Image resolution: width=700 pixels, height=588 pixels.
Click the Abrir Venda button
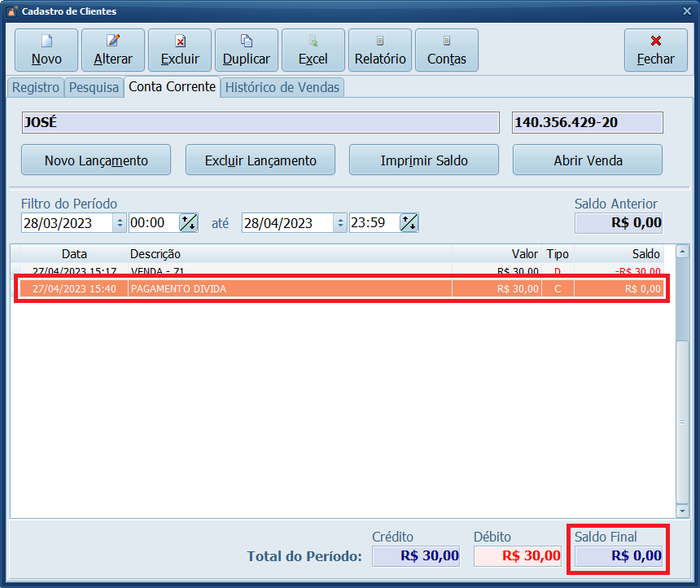coord(587,160)
